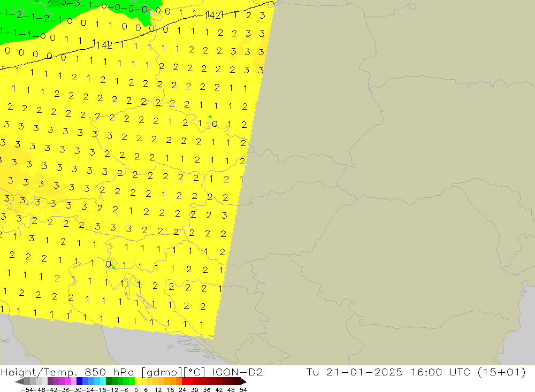535x392 pixels.
Task: Click the dark right arrow end of legend
Action: pyautogui.click(x=243, y=381)
